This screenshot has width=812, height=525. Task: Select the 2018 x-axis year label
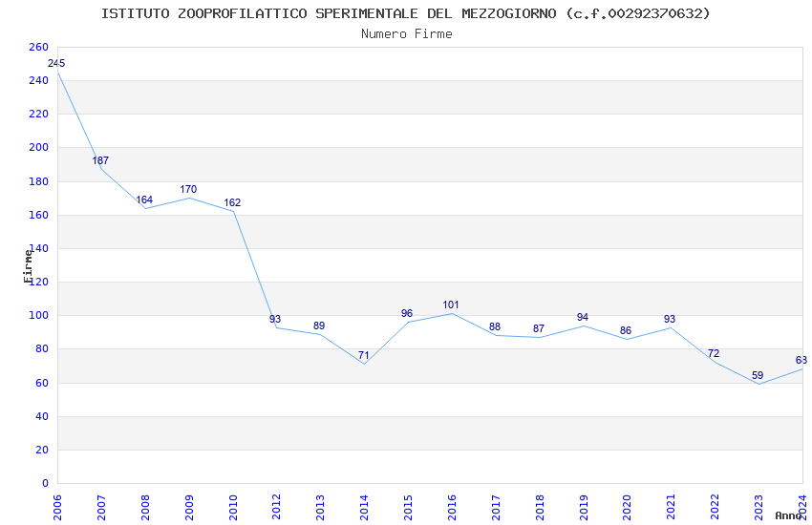click(540, 508)
